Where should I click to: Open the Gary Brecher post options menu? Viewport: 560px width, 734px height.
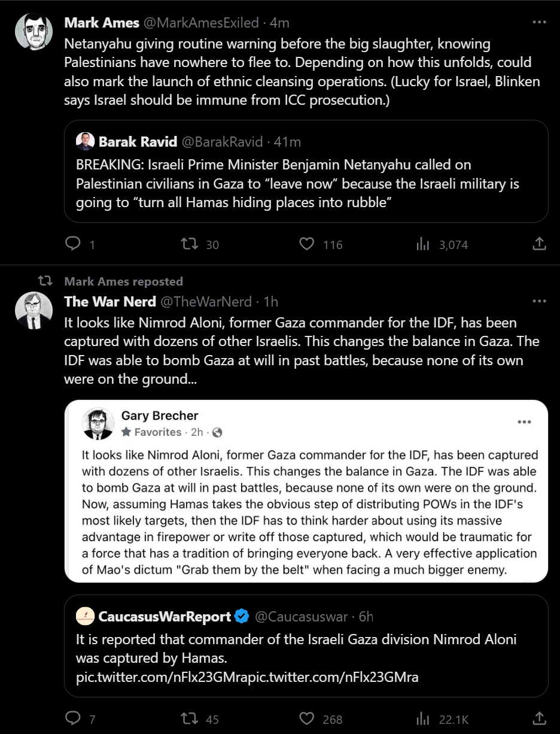524,421
